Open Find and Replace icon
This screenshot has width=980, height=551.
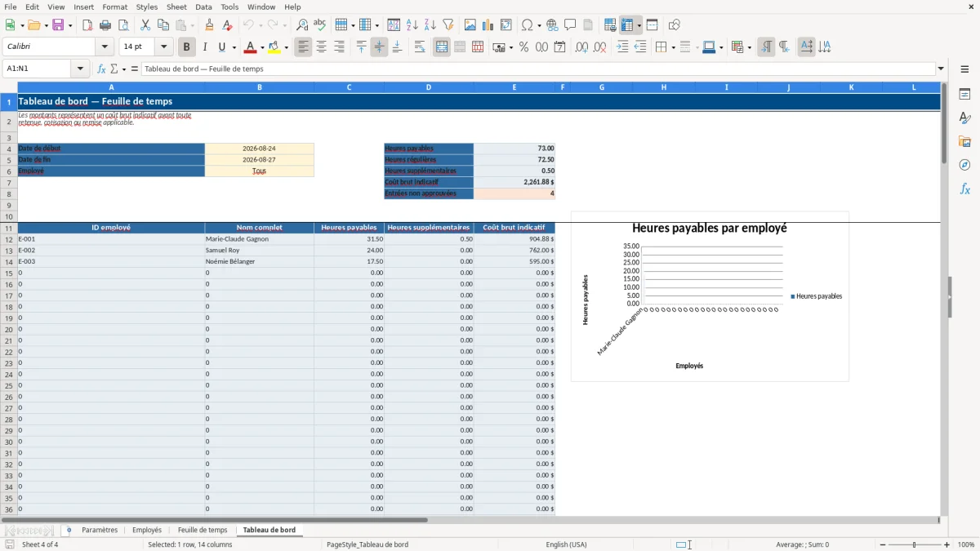click(302, 25)
